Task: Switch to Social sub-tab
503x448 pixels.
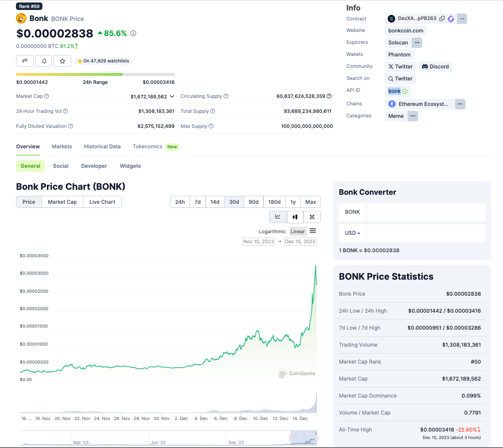Action: [61, 166]
